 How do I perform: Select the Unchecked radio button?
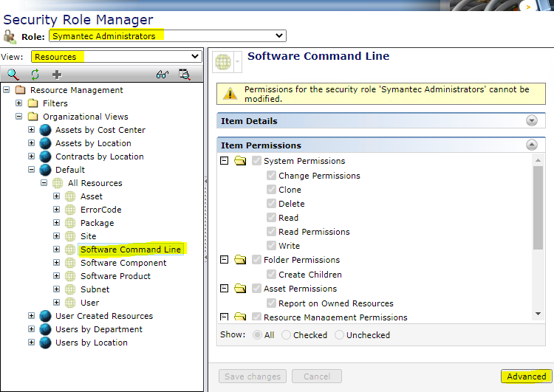click(340, 334)
